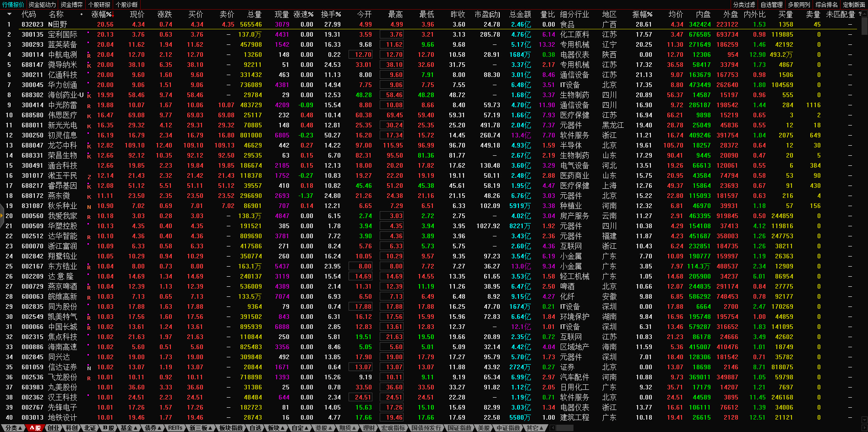Open the 新三板 tab dropdown
This screenshot has width=868, height=432.
[201, 428]
